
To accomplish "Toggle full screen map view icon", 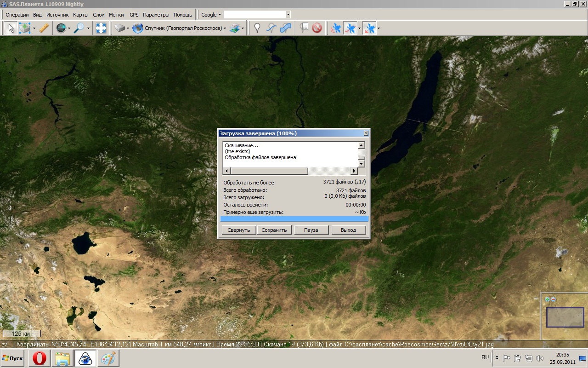I will click(101, 29).
